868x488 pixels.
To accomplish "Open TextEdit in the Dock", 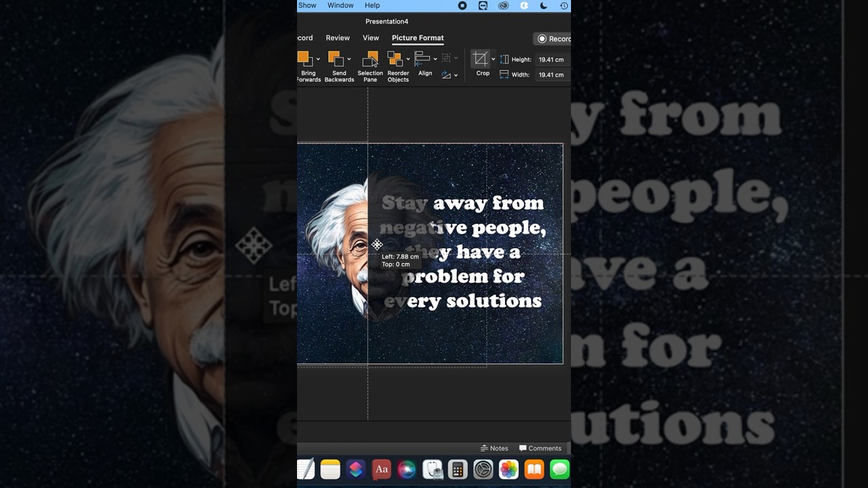I will tap(306, 469).
